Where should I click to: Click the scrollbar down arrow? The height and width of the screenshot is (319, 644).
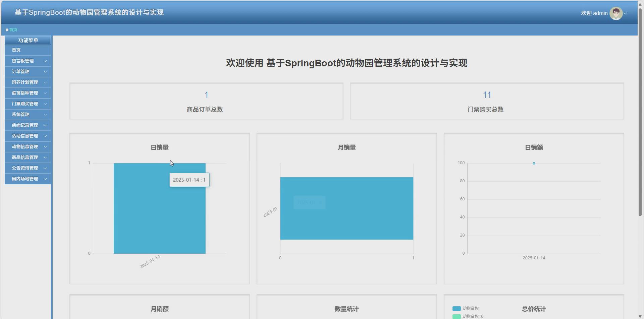640,316
